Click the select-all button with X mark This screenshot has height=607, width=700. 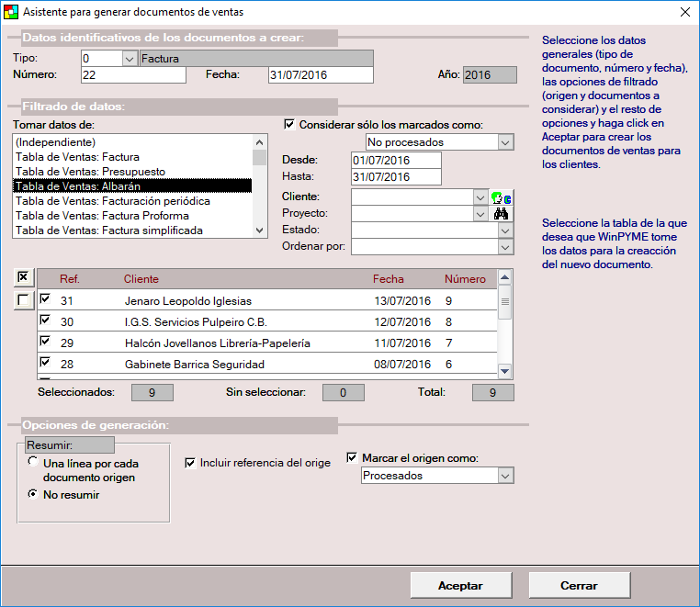(x=24, y=278)
